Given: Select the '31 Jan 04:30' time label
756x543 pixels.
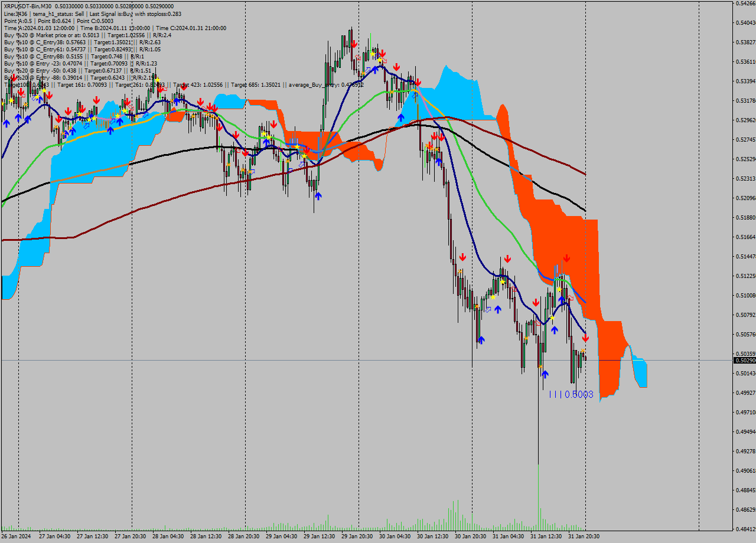Looking at the screenshot, I should tap(509, 537).
